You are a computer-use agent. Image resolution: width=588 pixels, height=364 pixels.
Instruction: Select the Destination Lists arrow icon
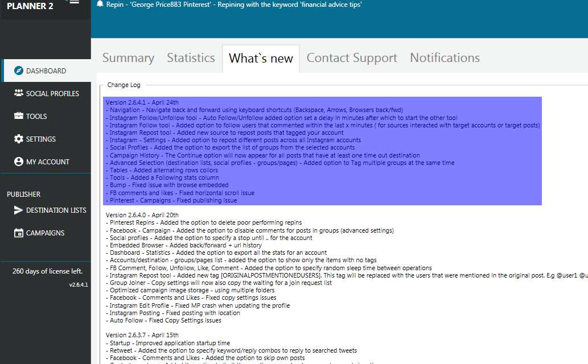(19, 210)
